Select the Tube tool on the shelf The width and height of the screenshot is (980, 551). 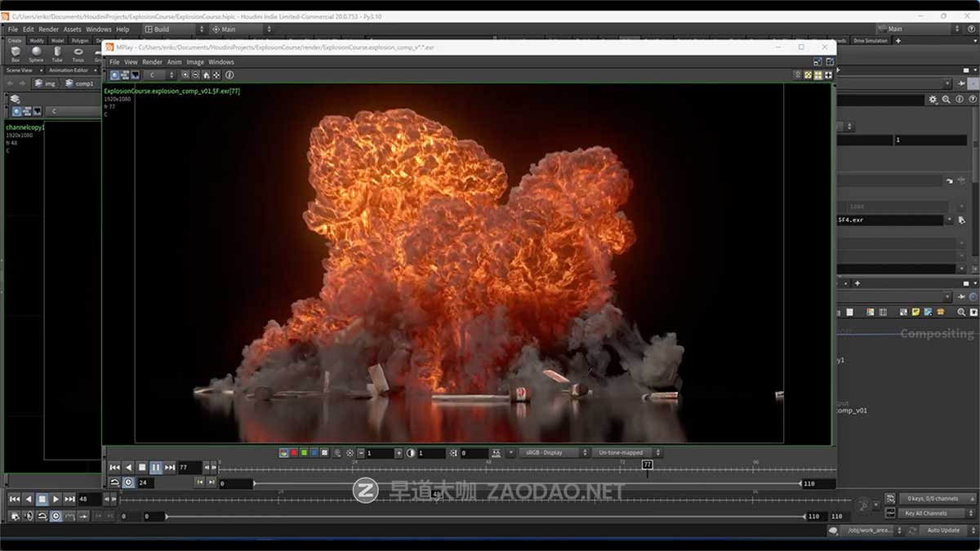[x=56, y=51]
